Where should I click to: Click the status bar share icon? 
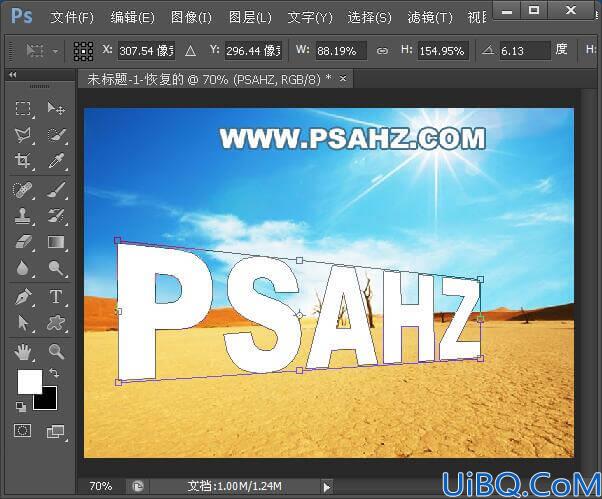tap(138, 487)
